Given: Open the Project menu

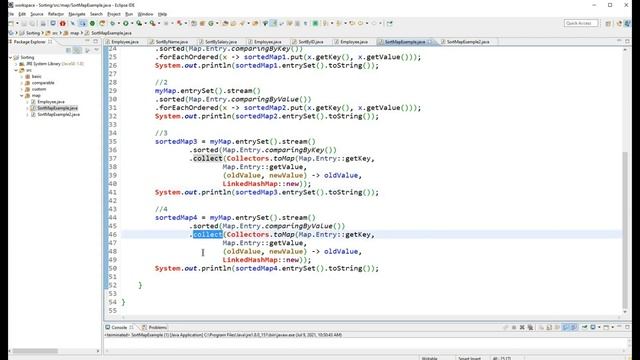Looking at the screenshot, I should pyautogui.click(x=114, y=14).
